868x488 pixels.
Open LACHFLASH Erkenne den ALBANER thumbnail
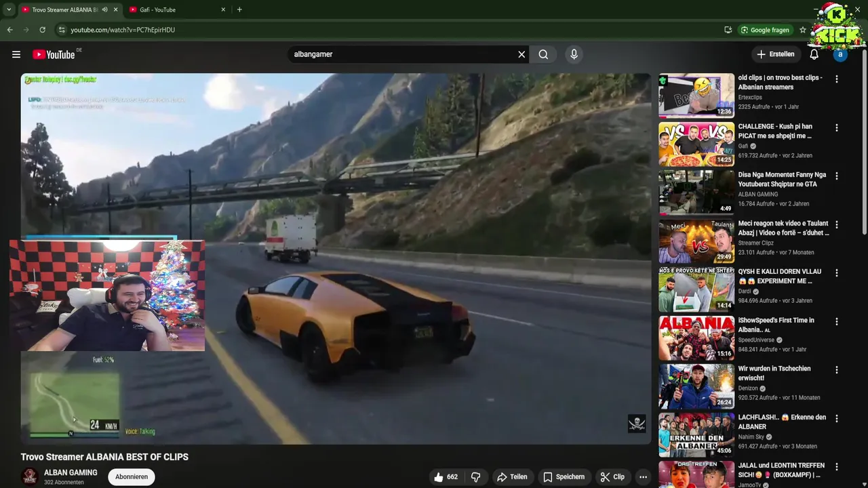696,435
